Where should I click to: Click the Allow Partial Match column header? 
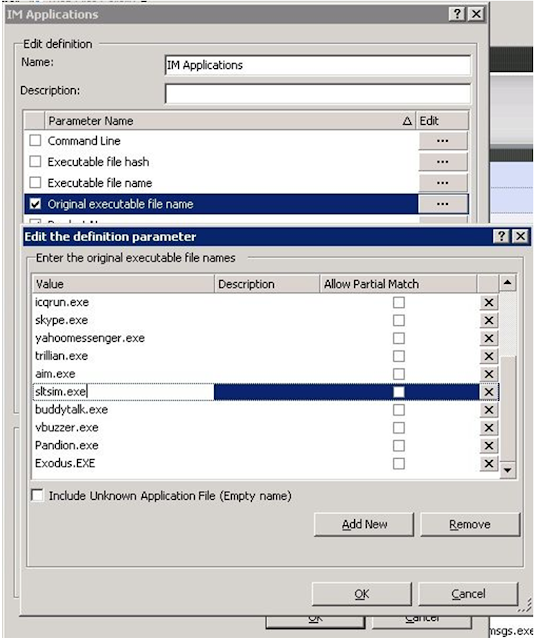coord(398,284)
